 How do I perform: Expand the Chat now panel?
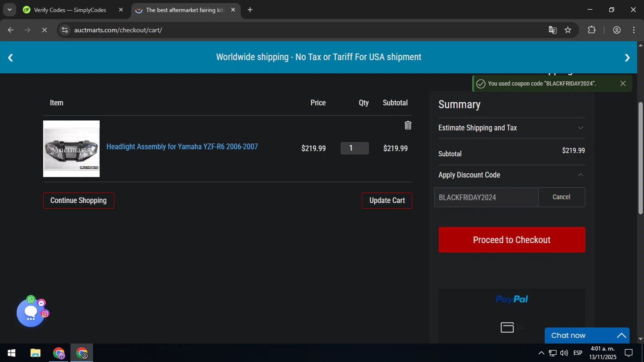point(587,335)
